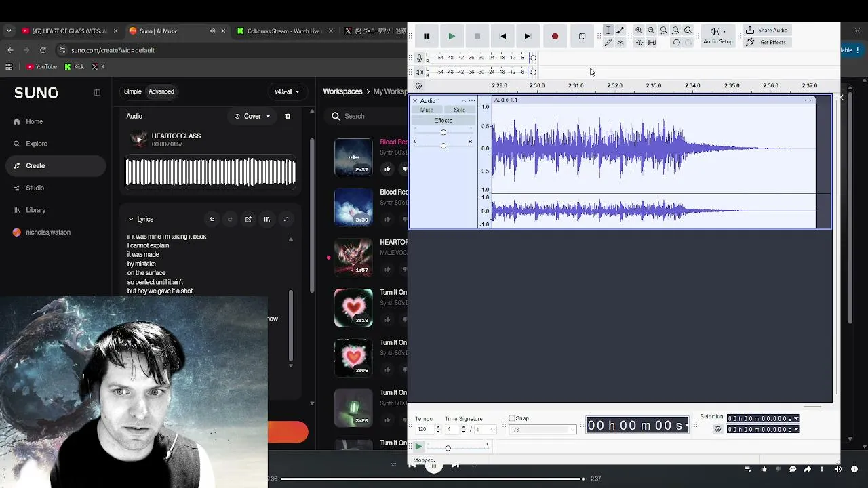Screen dimensions: 868x488
Task: Enable the Snap checkbox
Action: coord(512,418)
